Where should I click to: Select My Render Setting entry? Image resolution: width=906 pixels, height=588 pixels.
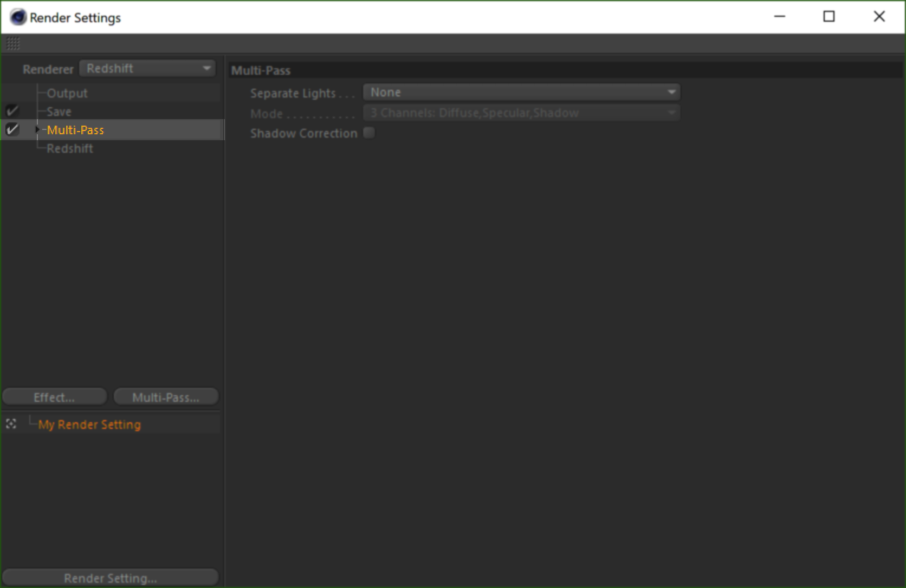(89, 424)
